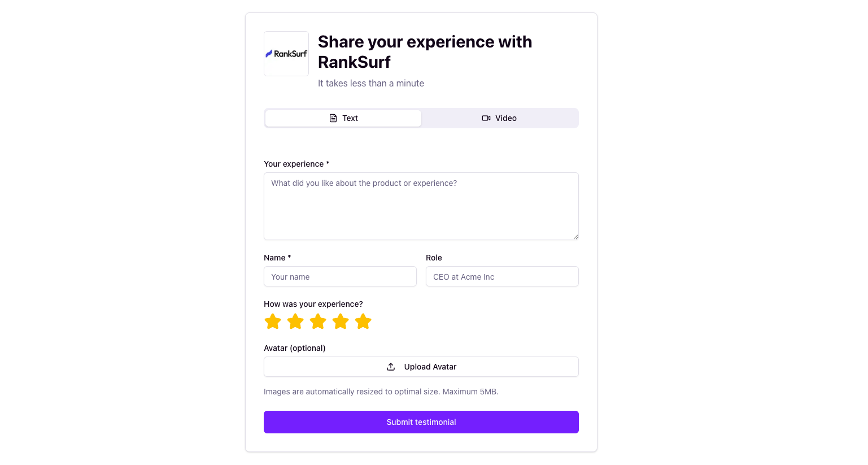Click the document icon on the Text tab

point(333,118)
